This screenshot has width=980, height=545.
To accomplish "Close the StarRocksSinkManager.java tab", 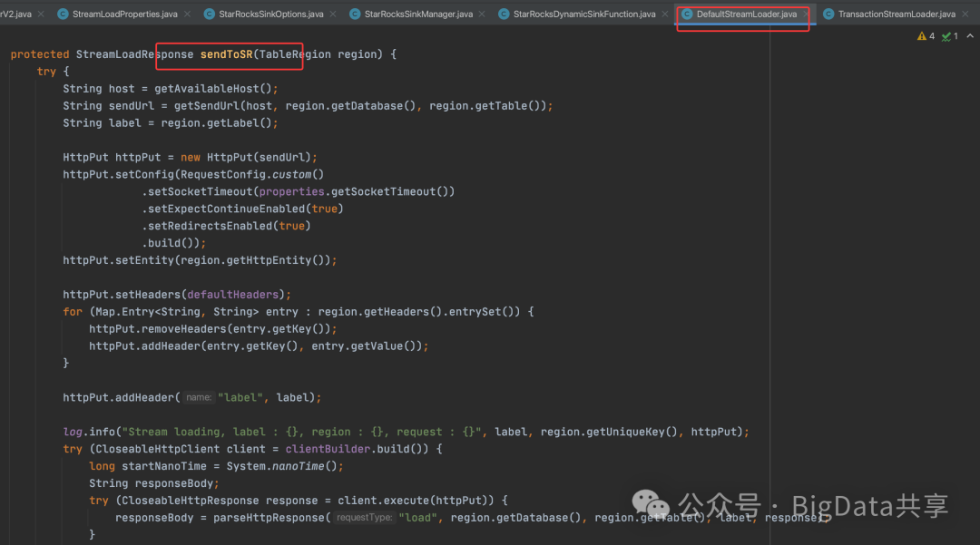I will tap(482, 14).
